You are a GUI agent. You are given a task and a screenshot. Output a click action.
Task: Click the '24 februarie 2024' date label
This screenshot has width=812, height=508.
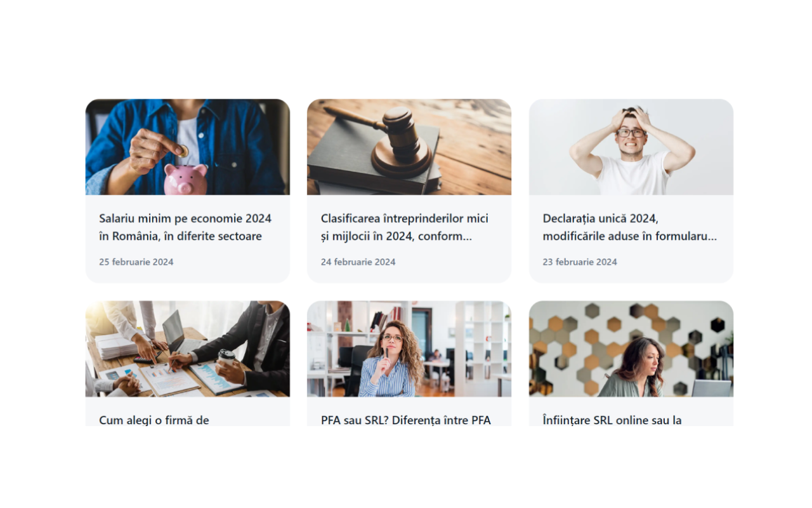pyautogui.click(x=358, y=262)
